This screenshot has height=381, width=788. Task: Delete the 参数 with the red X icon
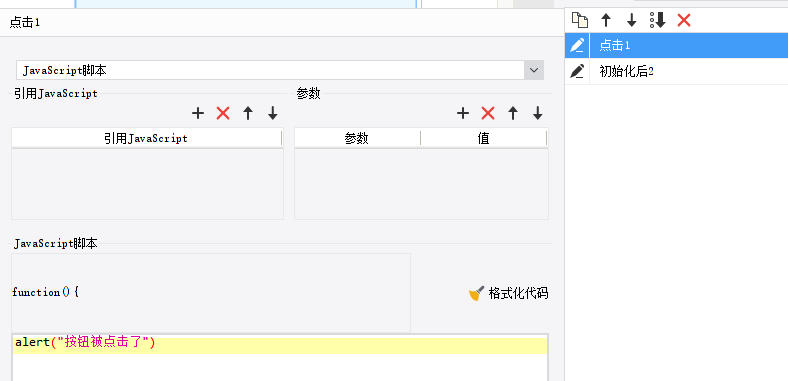pyautogui.click(x=488, y=114)
